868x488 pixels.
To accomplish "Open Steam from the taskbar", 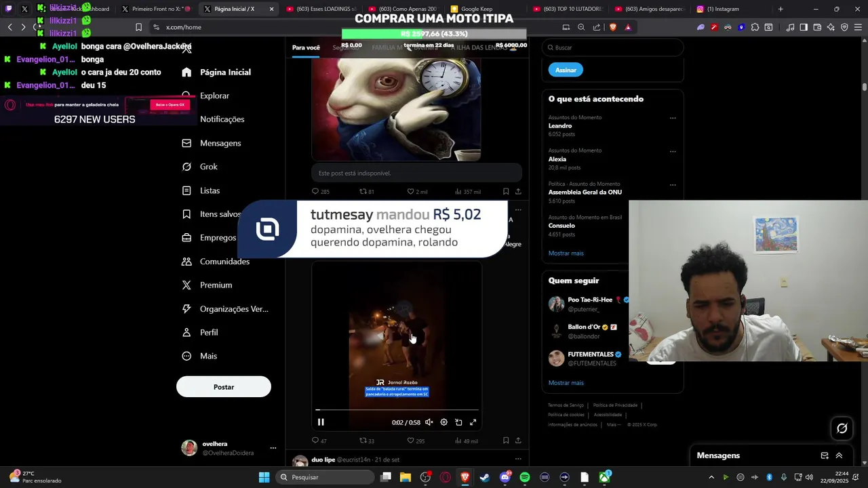I will tap(485, 477).
